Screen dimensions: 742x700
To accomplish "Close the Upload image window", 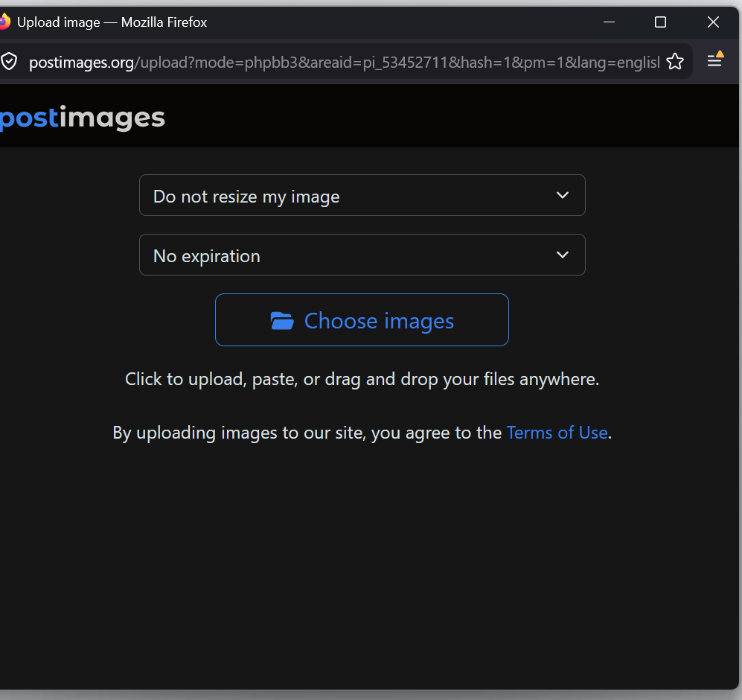I will 713,22.
